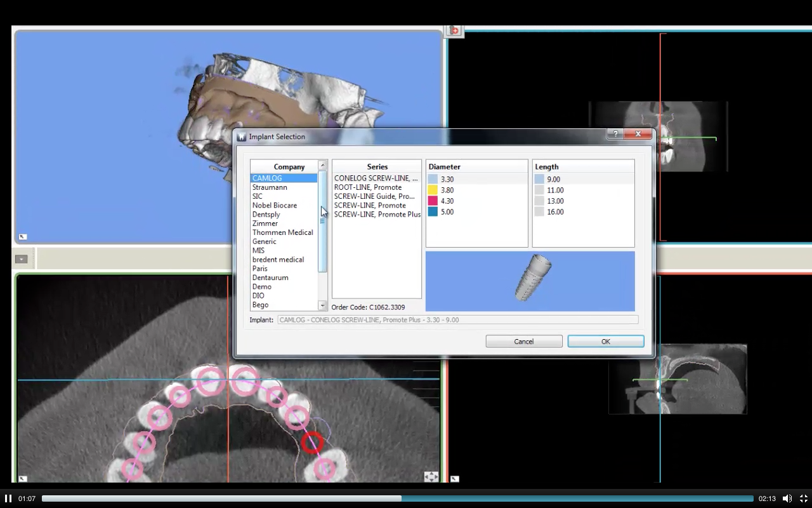Select the red highlighted tooth marker

tap(311, 443)
